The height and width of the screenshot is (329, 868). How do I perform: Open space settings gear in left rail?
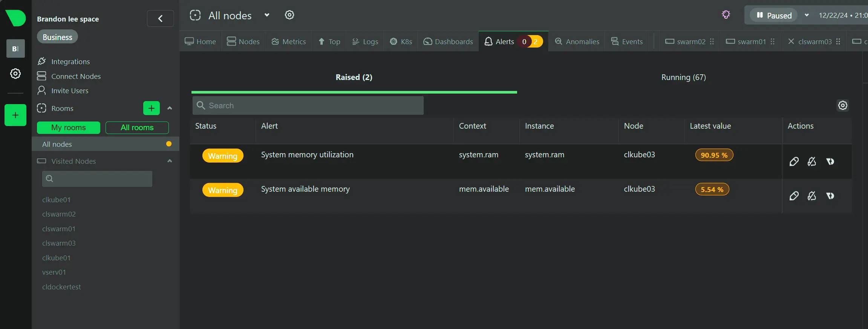click(15, 74)
